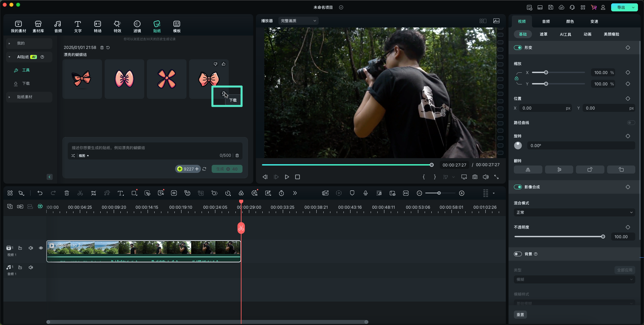Viewport: 644px width, 325px height.
Task: Open the AI工具 sub-tab
Action: click(566, 34)
